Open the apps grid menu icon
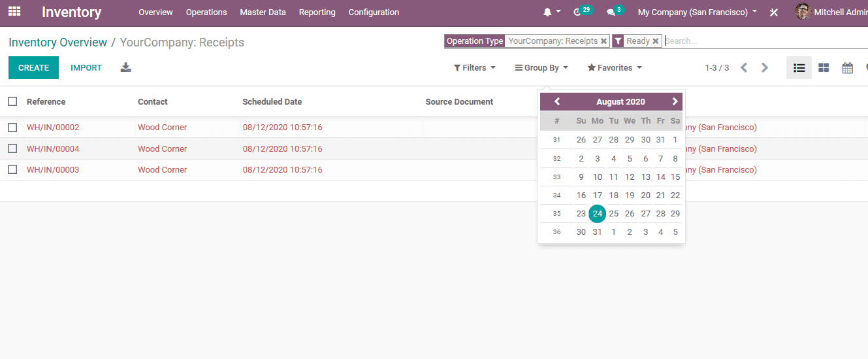 pyautogui.click(x=14, y=12)
